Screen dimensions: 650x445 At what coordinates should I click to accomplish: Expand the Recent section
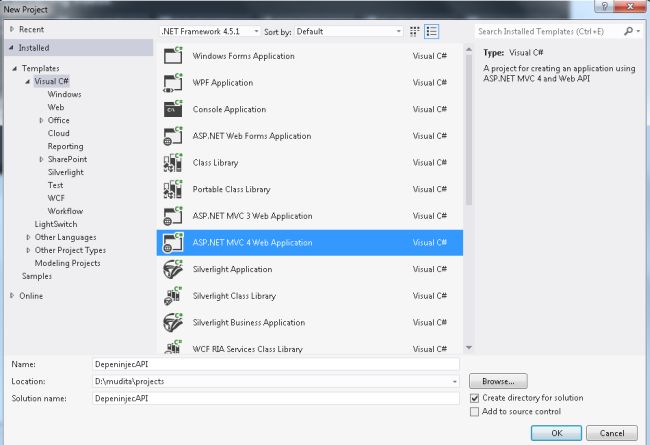coord(12,29)
